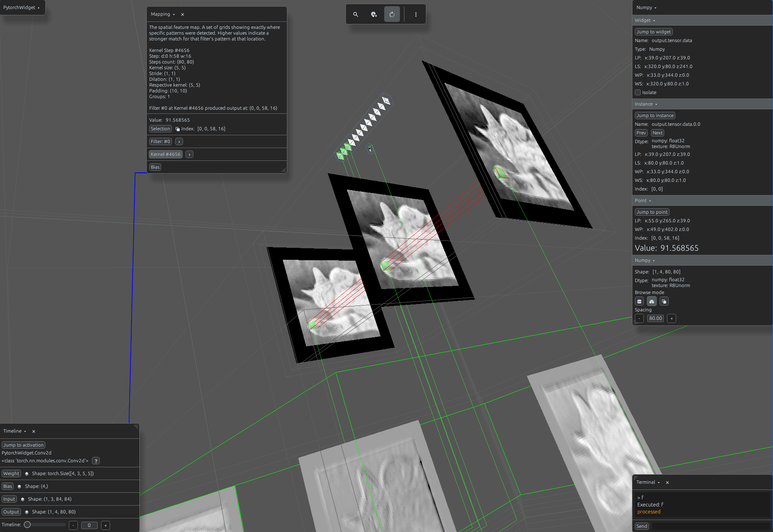Select the castle-shaped browse mode icon
773x532 pixels.
pyautogui.click(x=652, y=301)
